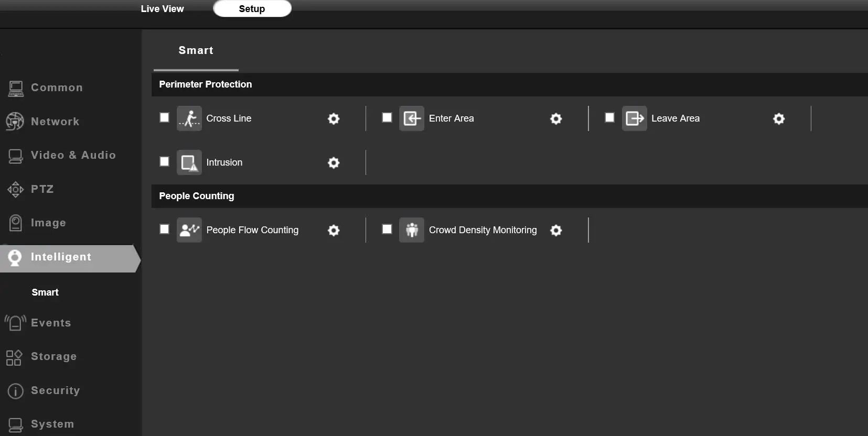Collapse the Intelligent menu section

click(71, 257)
